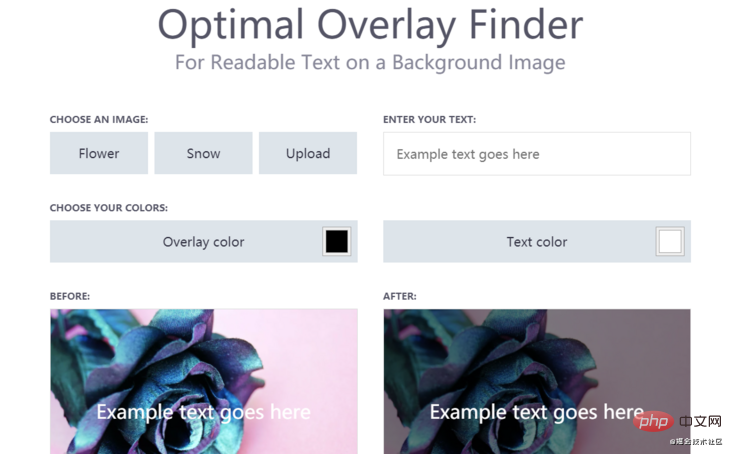The width and height of the screenshot is (732, 454).
Task: Click the BEFORE section label
Action: point(70,296)
